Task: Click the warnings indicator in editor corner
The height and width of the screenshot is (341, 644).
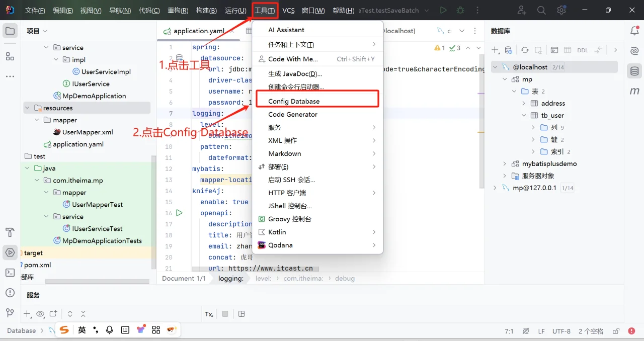Action: click(439, 48)
